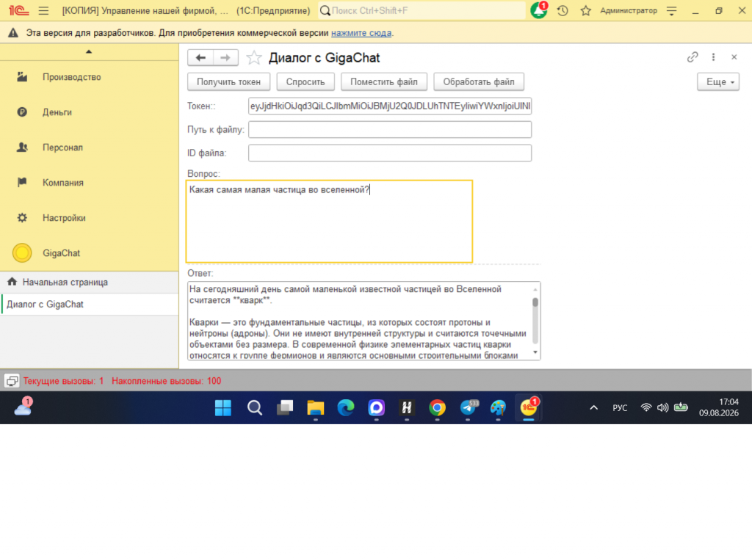
Task: Open Персонал section
Action: pyautogui.click(x=89, y=148)
